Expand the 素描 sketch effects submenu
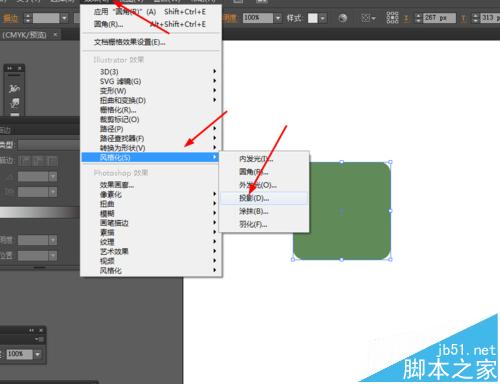The image size is (500, 384). [x=150, y=232]
